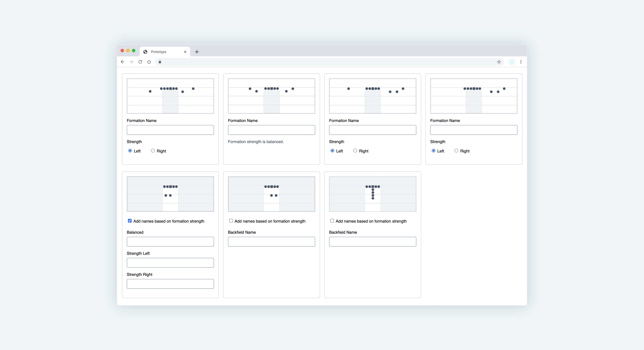This screenshot has height=350, width=644.
Task: Check Add names in second backfield card
Action: [231, 221]
